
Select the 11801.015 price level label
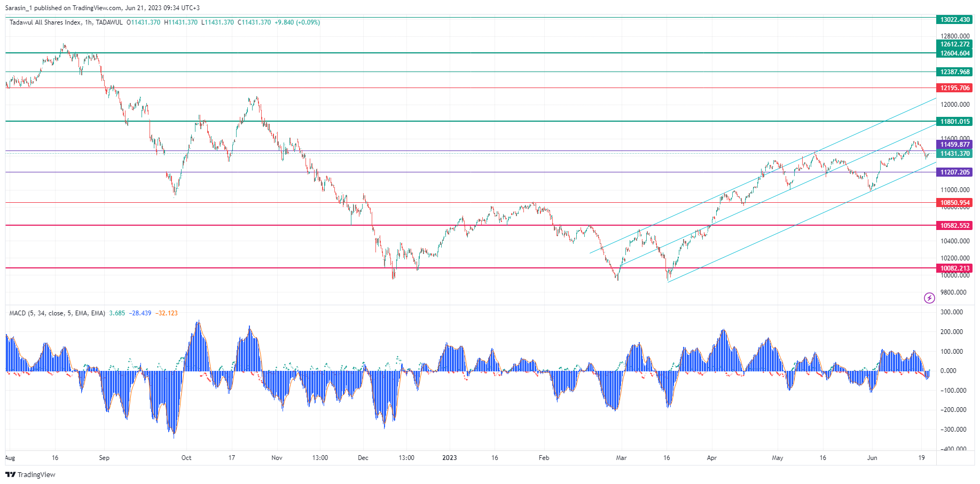tap(955, 122)
